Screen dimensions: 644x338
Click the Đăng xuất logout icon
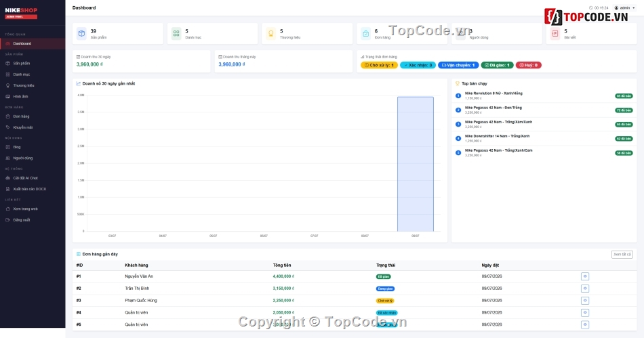point(8,220)
